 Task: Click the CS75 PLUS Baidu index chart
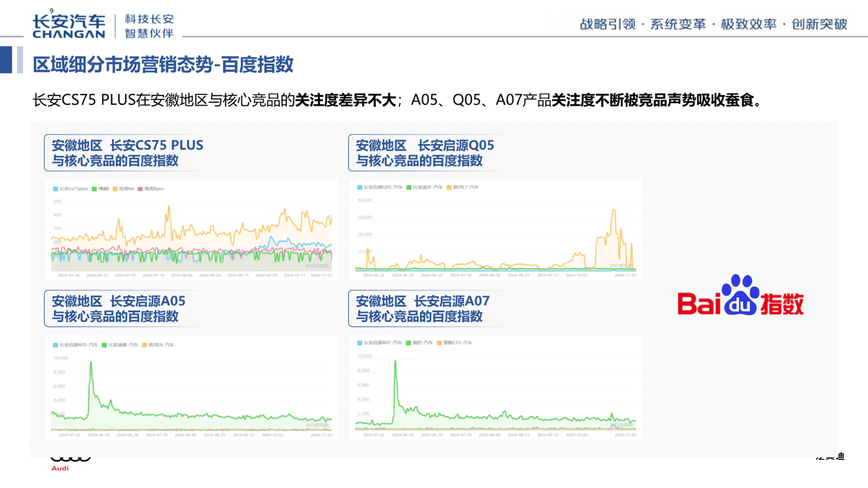click(x=192, y=230)
